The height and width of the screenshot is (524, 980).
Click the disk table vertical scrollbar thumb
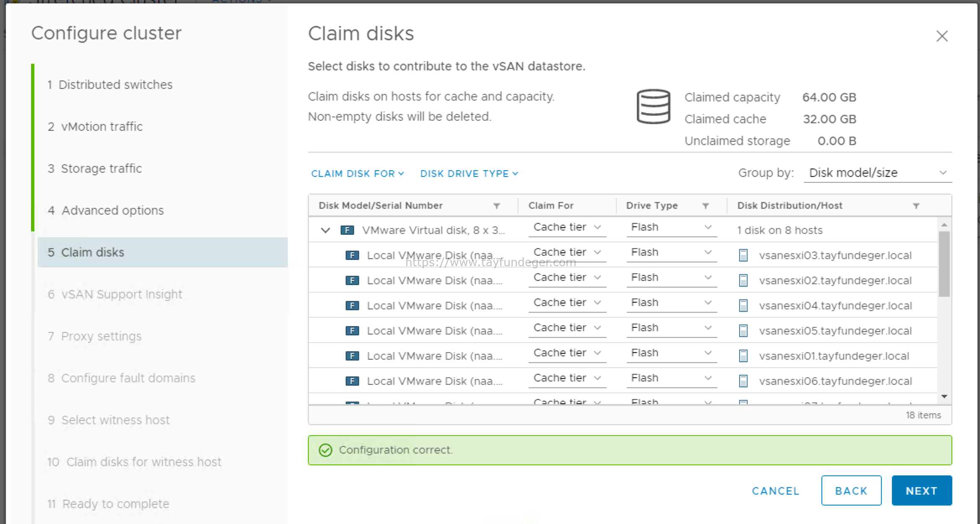(x=944, y=264)
